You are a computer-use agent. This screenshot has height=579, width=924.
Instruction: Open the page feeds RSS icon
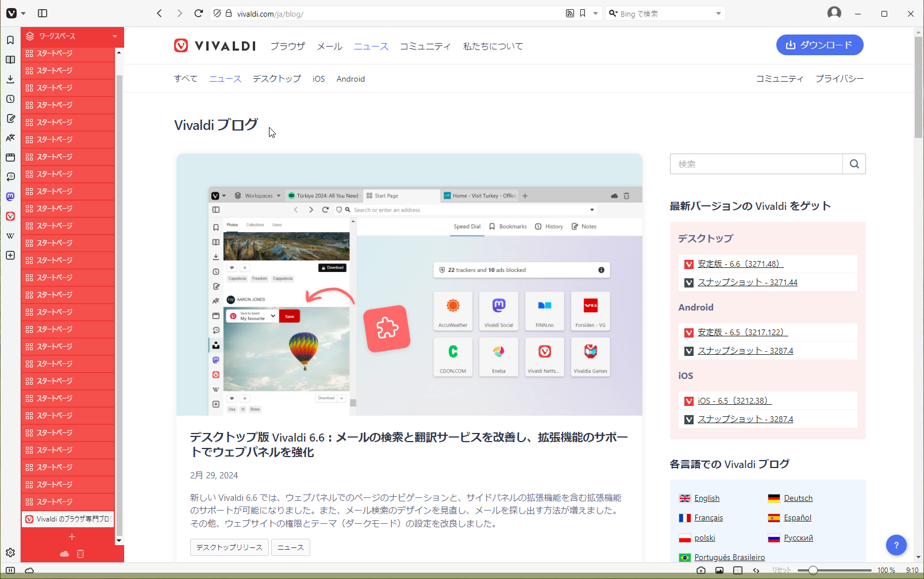click(x=569, y=13)
